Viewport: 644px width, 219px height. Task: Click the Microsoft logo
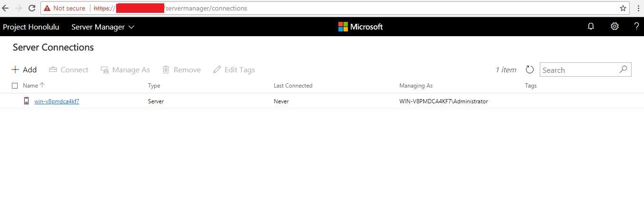coord(360,27)
